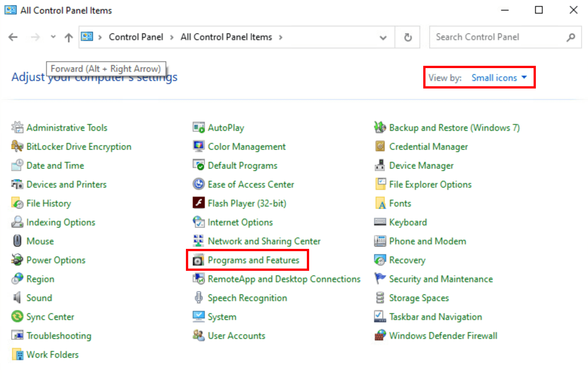This screenshot has width=588, height=379.
Task: Open Power Options
Action: click(x=56, y=260)
